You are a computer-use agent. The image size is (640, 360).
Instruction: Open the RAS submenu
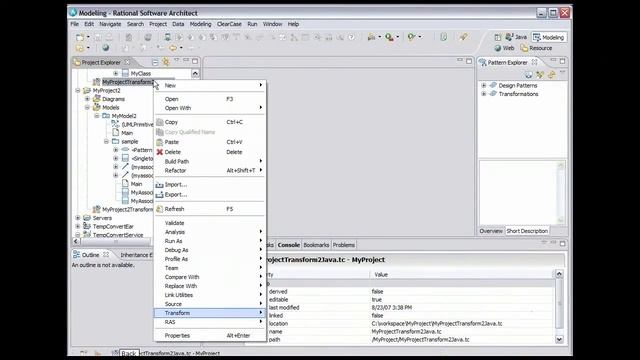coord(210,322)
